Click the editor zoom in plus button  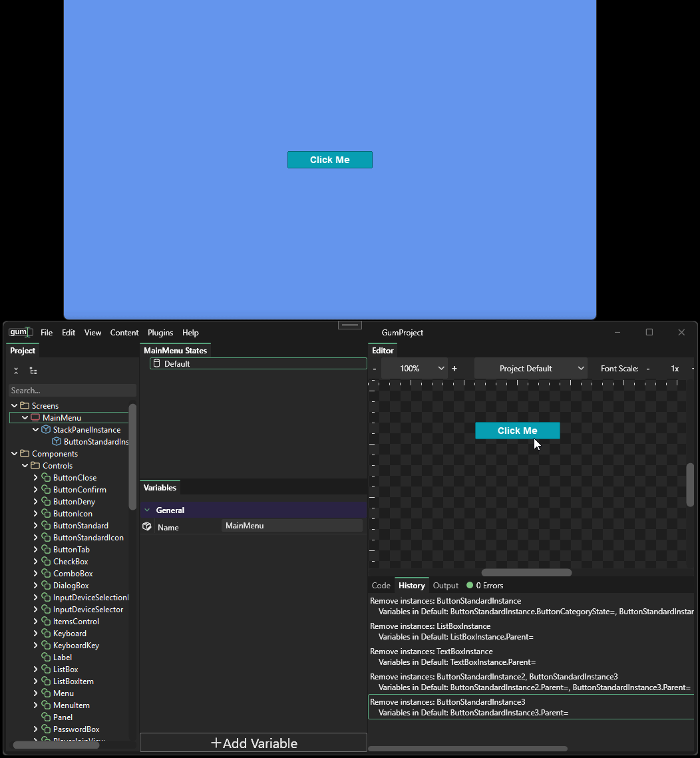(454, 369)
